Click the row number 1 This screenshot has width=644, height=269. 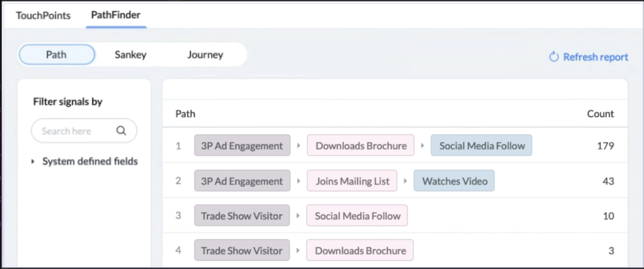[x=179, y=146]
